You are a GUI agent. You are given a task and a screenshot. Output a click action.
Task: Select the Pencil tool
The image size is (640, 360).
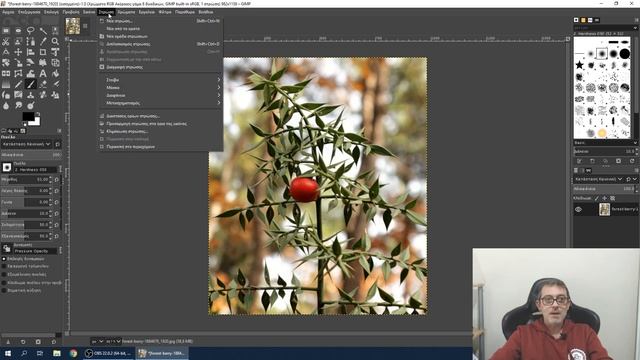pyautogui.click(x=18, y=84)
